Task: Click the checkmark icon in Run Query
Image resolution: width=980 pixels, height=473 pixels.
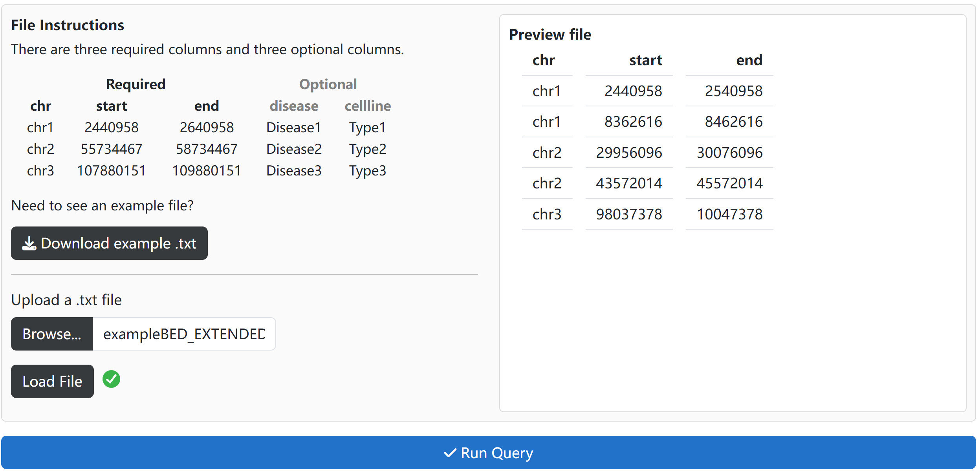Action: pyautogui.click(x=450, y=453)
